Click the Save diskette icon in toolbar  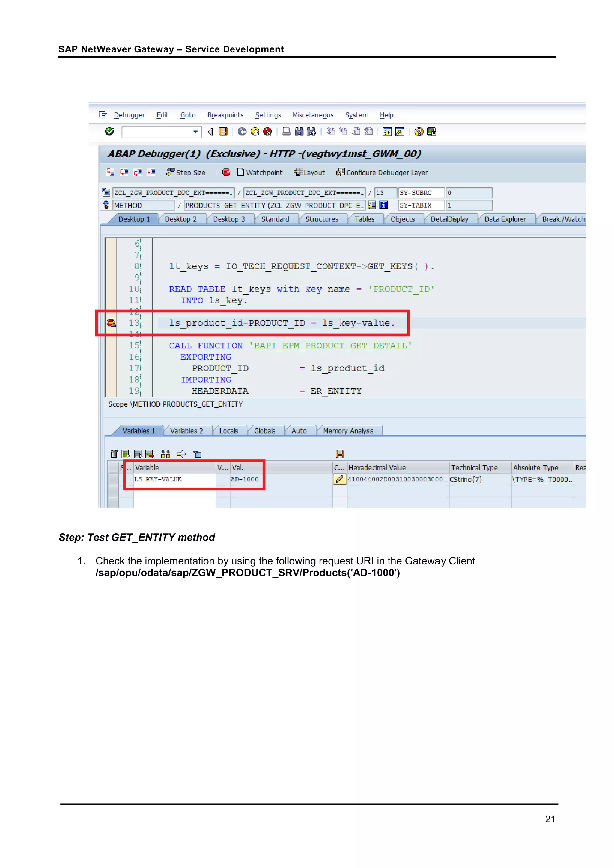tap(223, 132)
